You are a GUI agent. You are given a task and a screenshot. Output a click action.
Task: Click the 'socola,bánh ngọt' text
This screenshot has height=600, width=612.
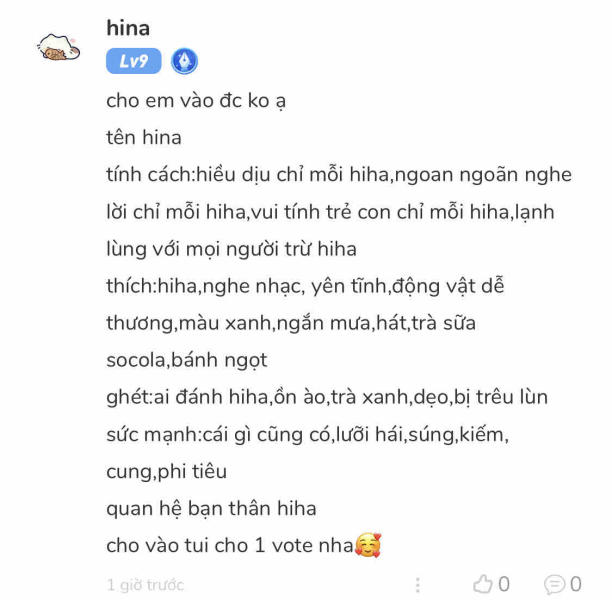(187, 360)
